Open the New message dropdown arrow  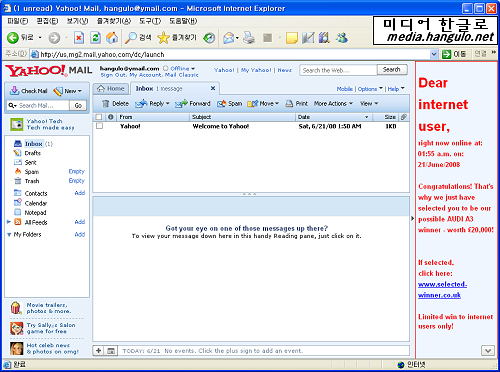(x=79, y=91)
